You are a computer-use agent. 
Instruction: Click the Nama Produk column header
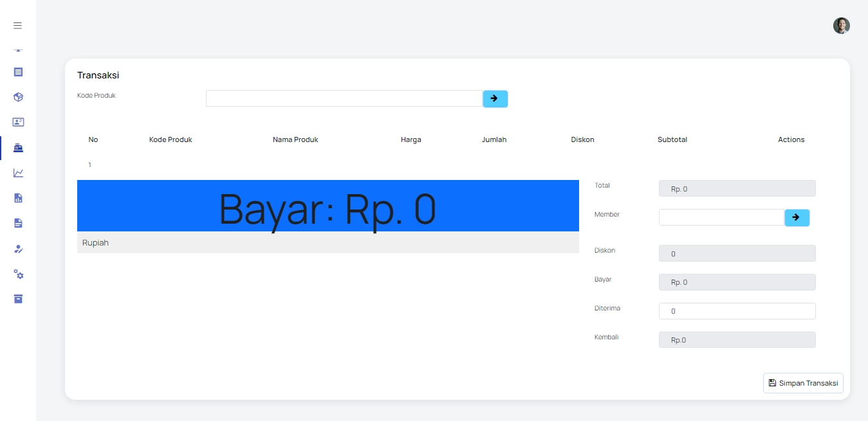pyautogui.click(x=295, y=139)
